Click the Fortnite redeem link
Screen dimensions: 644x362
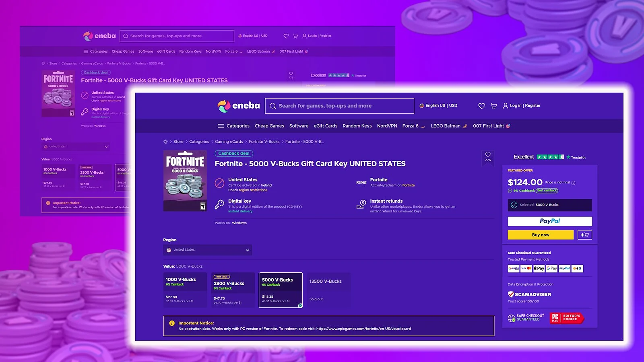tap(409, 185)
